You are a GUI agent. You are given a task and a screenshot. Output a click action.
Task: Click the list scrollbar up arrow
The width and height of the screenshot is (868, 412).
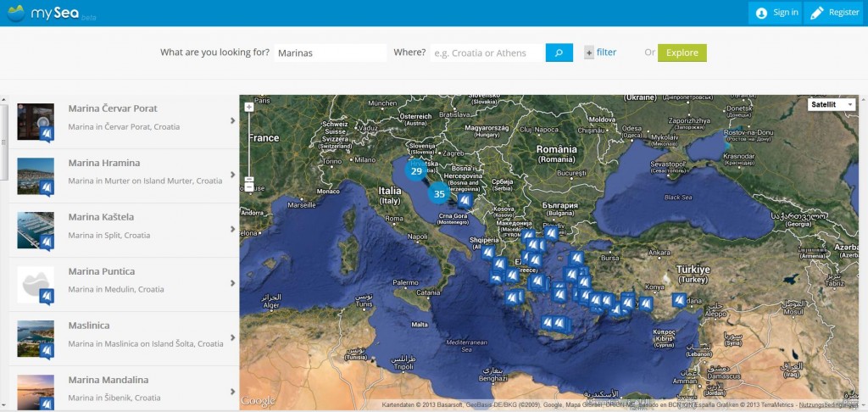pos(4,100)
